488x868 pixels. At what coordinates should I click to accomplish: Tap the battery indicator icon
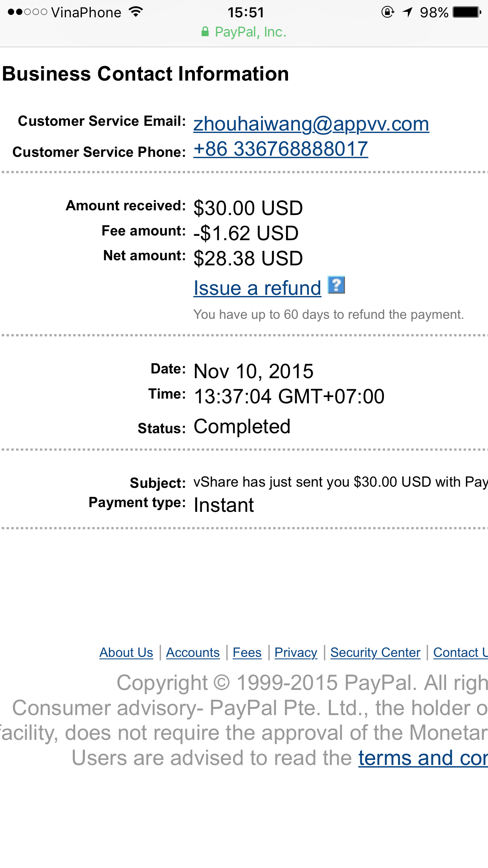tap(467, 12)
